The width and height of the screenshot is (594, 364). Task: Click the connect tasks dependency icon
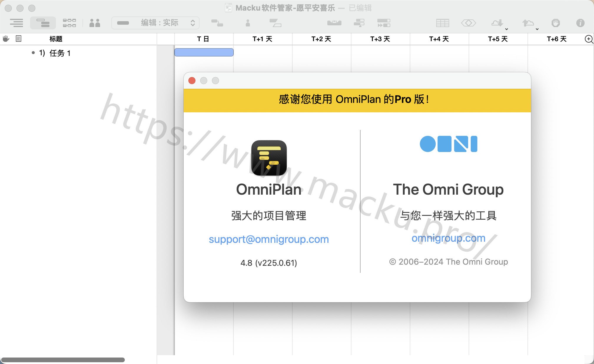217,23
